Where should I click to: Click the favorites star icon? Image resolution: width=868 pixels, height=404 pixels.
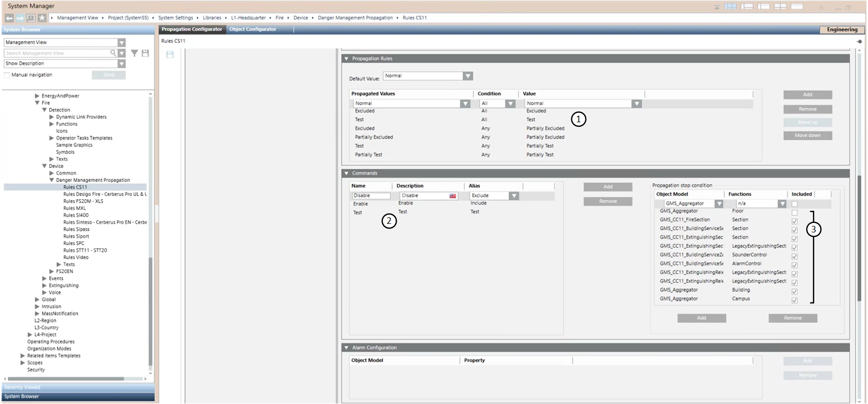click(42, 18)
